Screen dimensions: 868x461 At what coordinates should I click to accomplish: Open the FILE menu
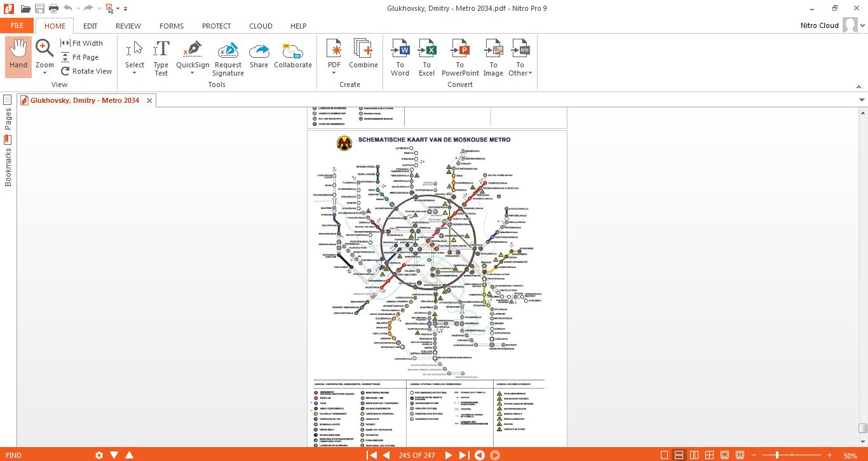tap(17, 26)
